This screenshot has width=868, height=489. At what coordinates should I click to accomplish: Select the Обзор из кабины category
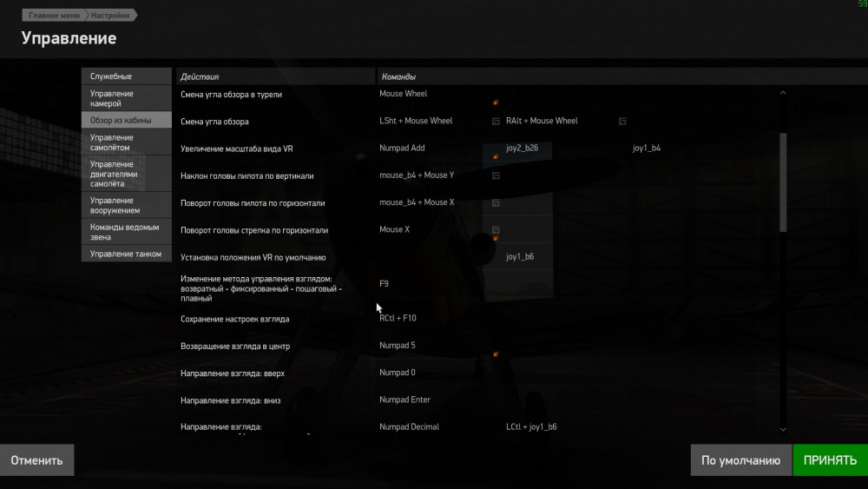126,120
